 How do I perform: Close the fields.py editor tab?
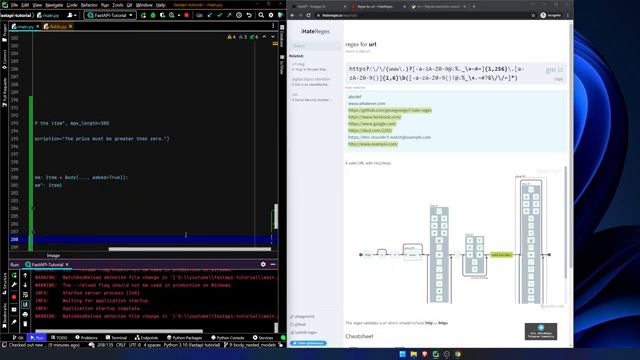tap(71, 27)
